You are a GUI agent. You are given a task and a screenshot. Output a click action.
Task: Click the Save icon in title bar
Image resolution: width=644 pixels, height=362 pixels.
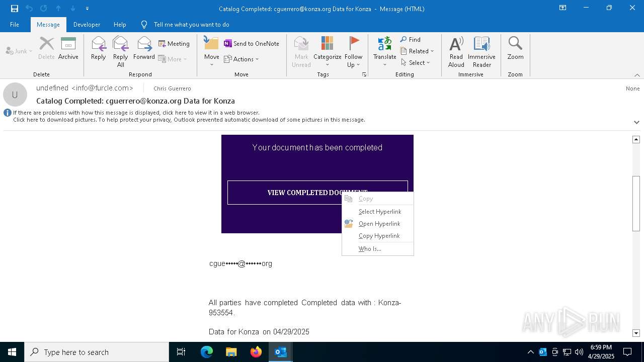point(15,9)
